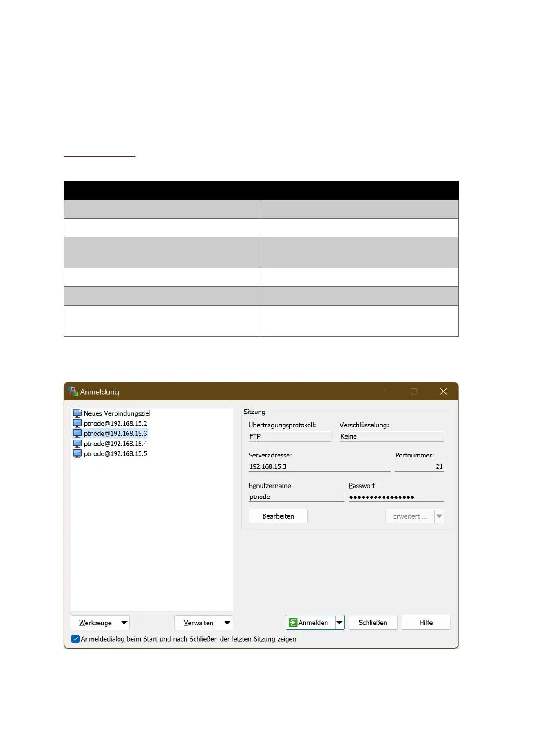Click the Portnummer label

pyautogui.click(x=415, y=455)
